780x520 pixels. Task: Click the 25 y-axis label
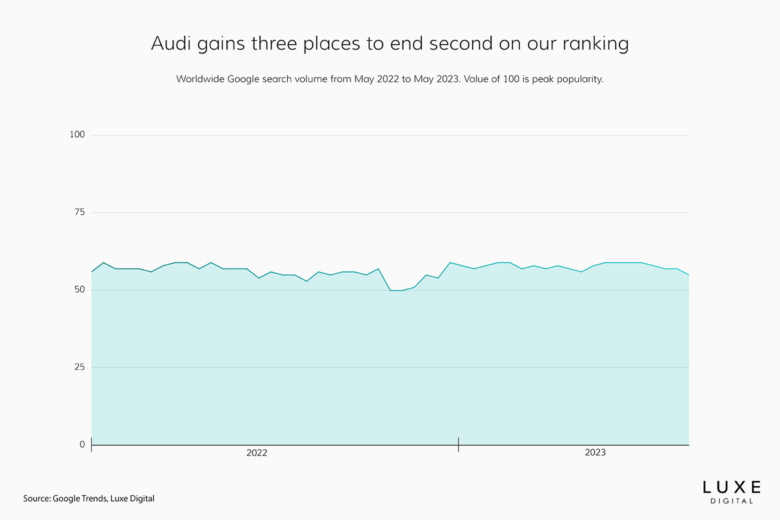(x=80, y=367)
